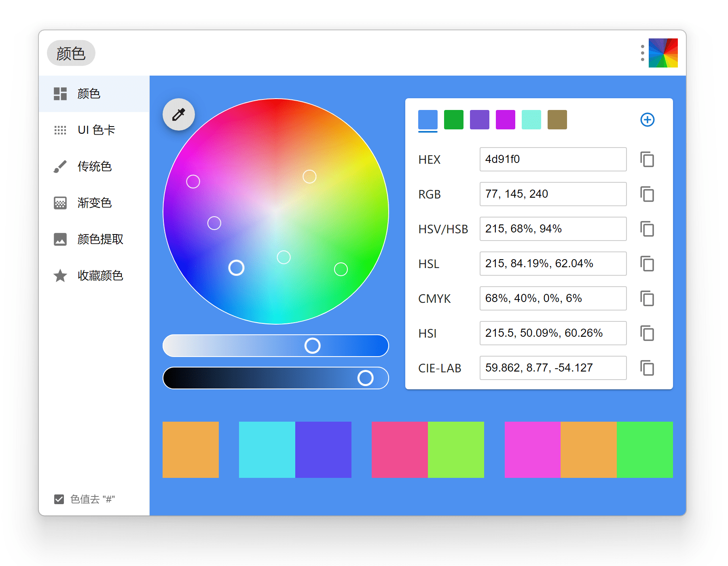
Task: Toggle the 色值去 "#" checkbox
Action: point(59,499)
